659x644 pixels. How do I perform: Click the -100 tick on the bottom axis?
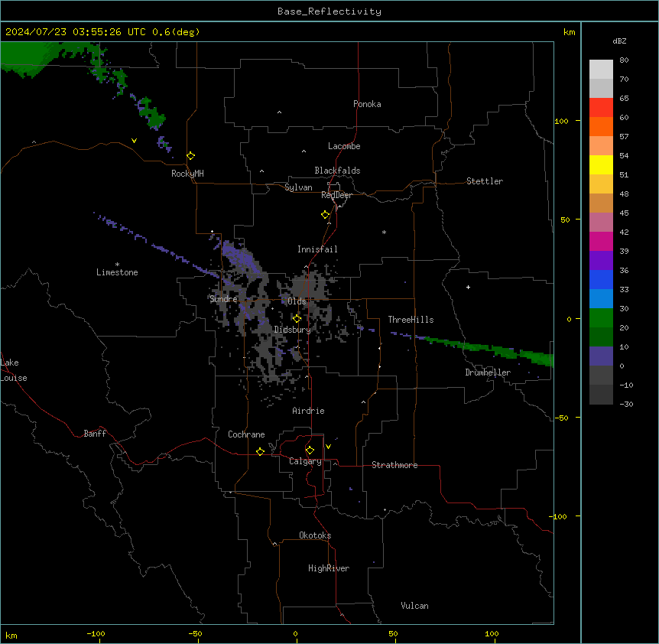coord(96,633)
